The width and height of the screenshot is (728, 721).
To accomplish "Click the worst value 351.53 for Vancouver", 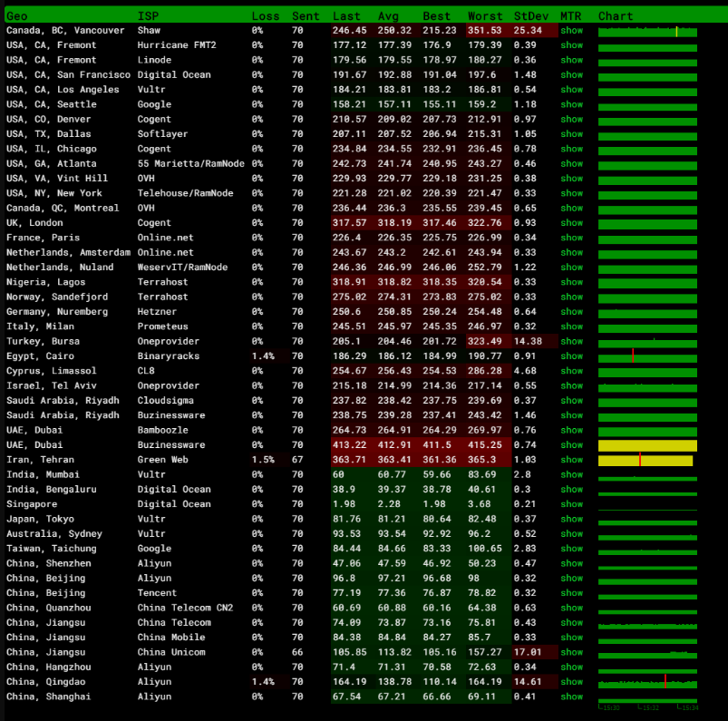I will click(x=485, y=31).
